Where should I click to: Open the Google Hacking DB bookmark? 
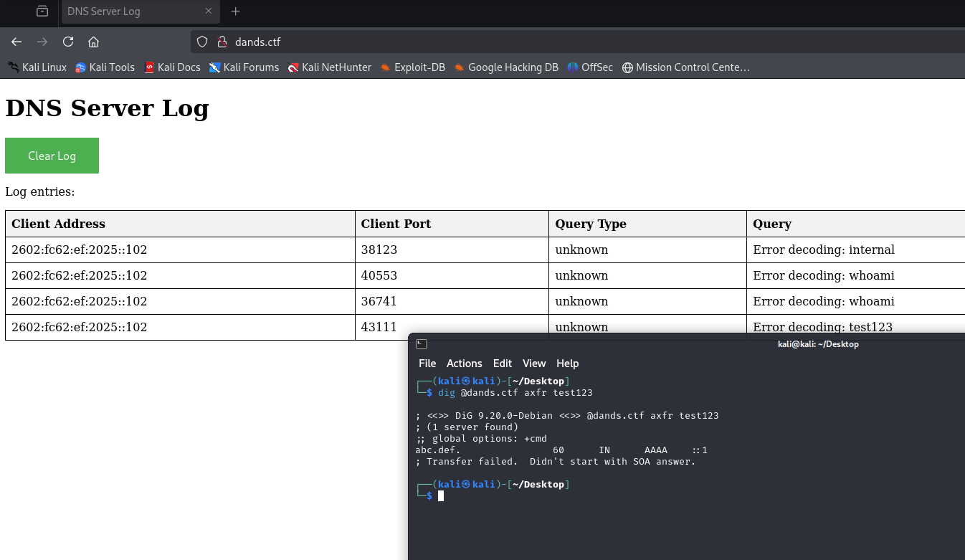point(506,67)
